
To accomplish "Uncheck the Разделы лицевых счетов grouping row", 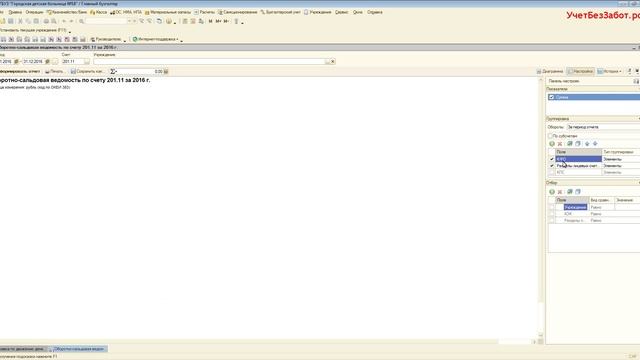I will pyautogui.click(x=551, y=166).
